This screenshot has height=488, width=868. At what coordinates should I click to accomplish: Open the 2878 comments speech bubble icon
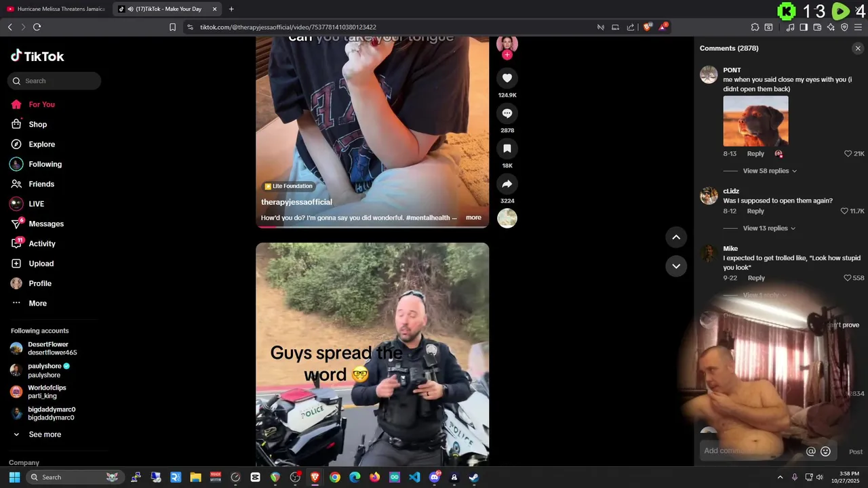point(507,113)
